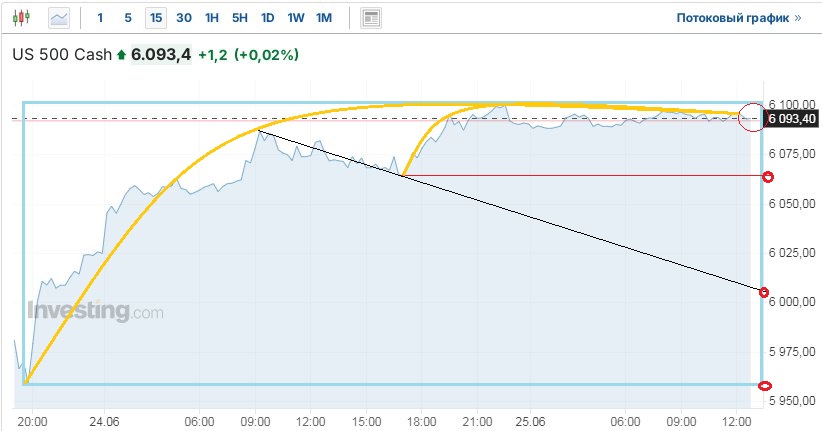Switch to candlestick chart type
Viewport: 822px width, 431px height.
[x=24, y=18]
